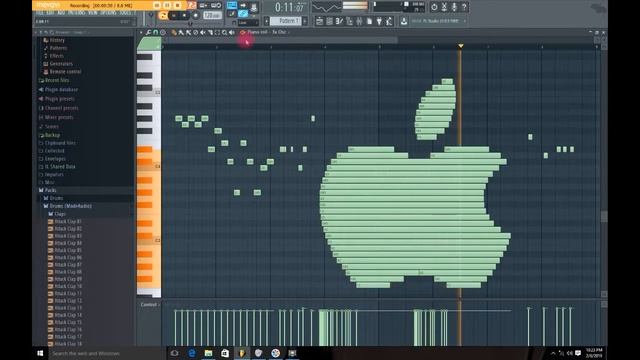This screenshot has height=360, width=640.
Task: Click the transport Play button
Action: point(173,15)
